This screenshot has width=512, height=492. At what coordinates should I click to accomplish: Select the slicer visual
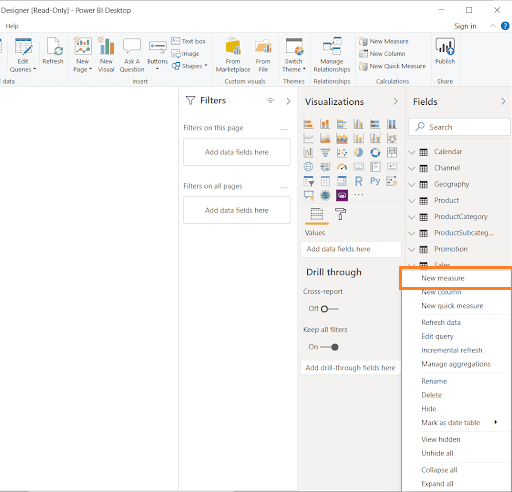pyautogui.click(x=308, y=181)
